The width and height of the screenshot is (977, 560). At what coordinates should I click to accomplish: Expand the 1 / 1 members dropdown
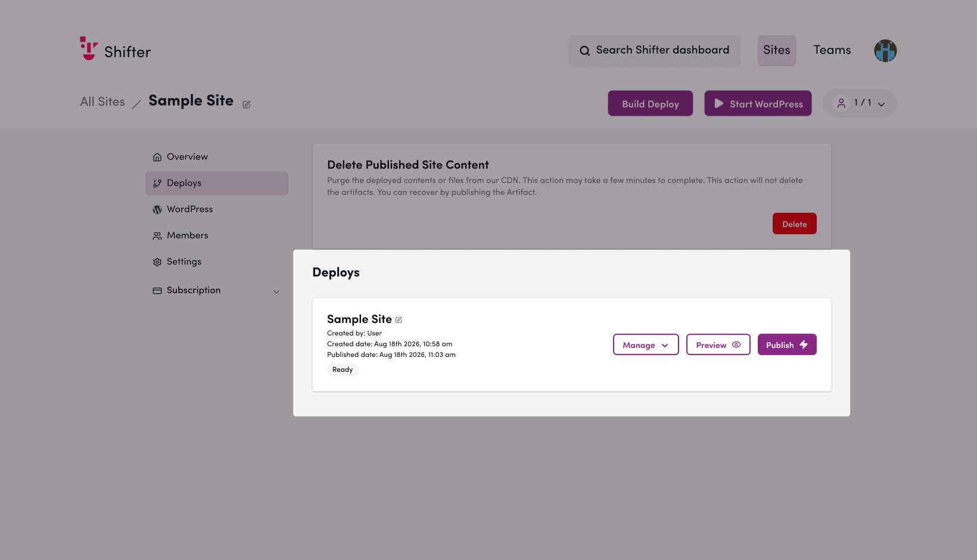pos(860,104)
